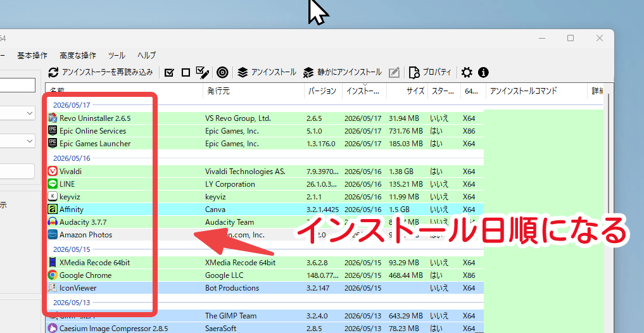Click the greyed-out edit pencil toolbar icon

[394, 73]
